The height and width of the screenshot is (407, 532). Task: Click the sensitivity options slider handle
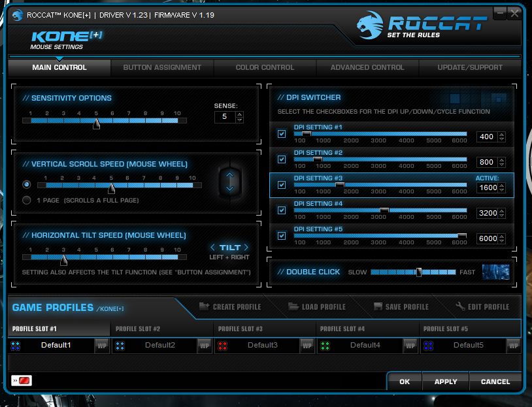tap(96, 123)
